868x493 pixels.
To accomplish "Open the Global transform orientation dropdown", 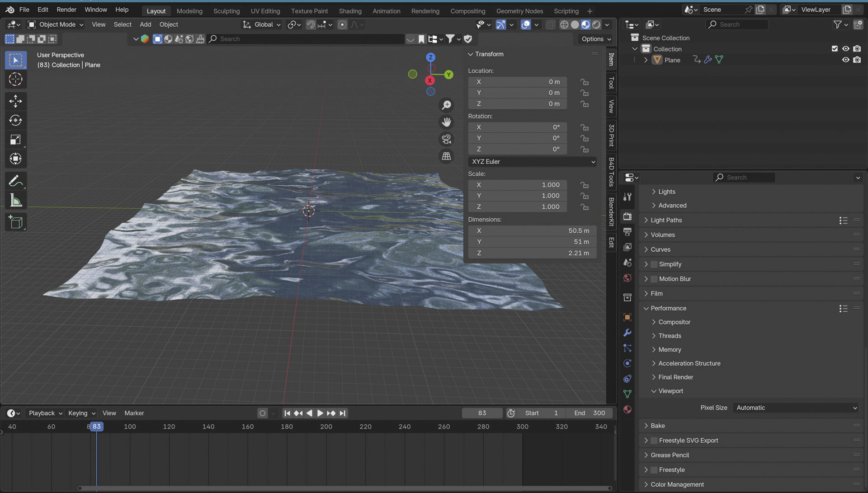I will coord(262,24).
